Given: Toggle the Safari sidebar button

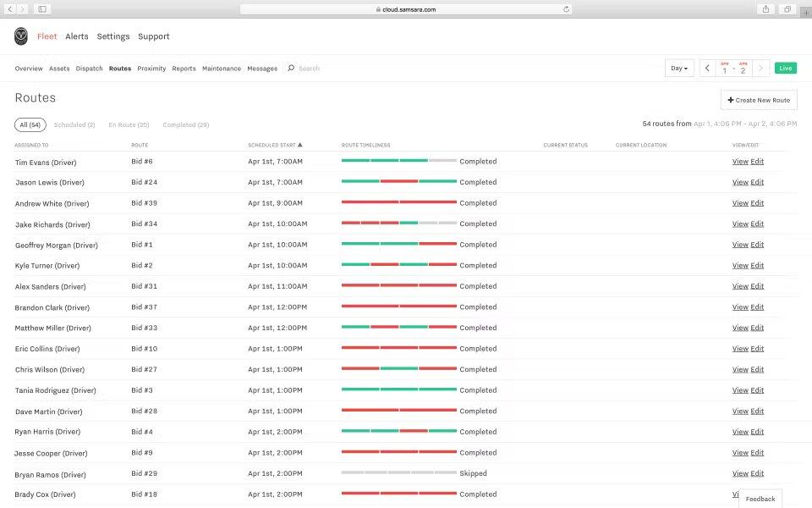Looking at the screenshot, I should pyautogui.click(x=42, y=9).
